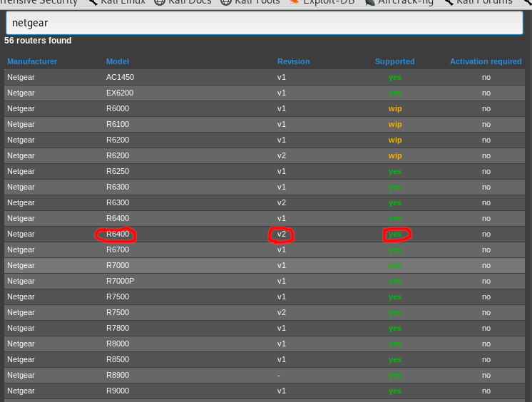This screenshot has height=402, width=532.
Task: Open Kali Forums bookmark
Action: pyautogui.click(x=478, y=3)
